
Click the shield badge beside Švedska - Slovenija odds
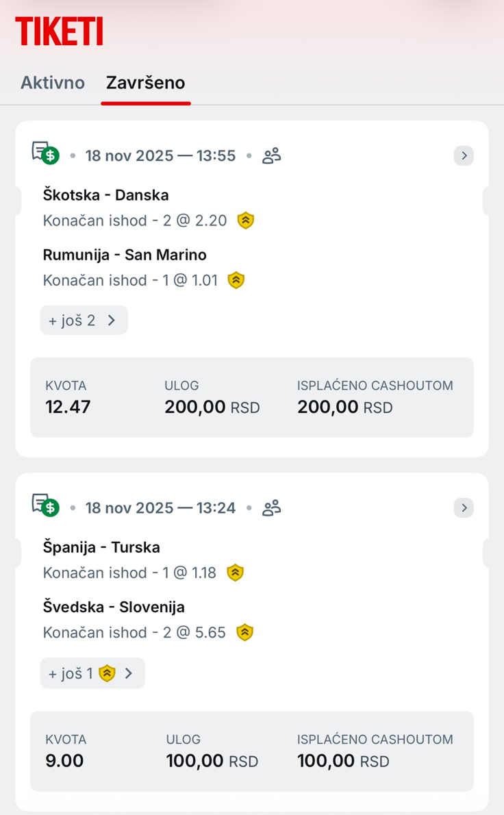coord(244,633)
